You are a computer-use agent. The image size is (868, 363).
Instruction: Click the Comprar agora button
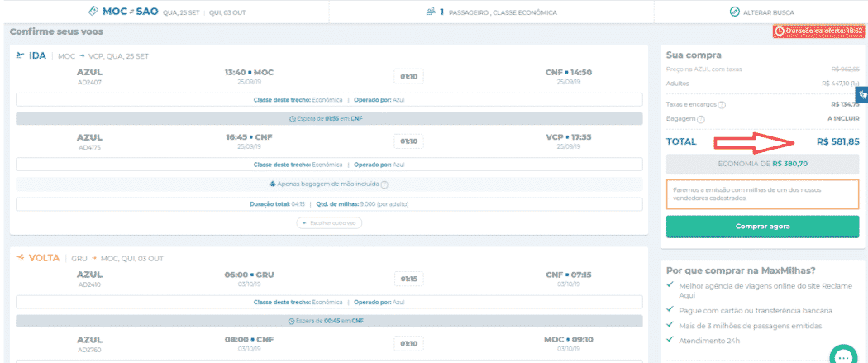click(762, 227)
